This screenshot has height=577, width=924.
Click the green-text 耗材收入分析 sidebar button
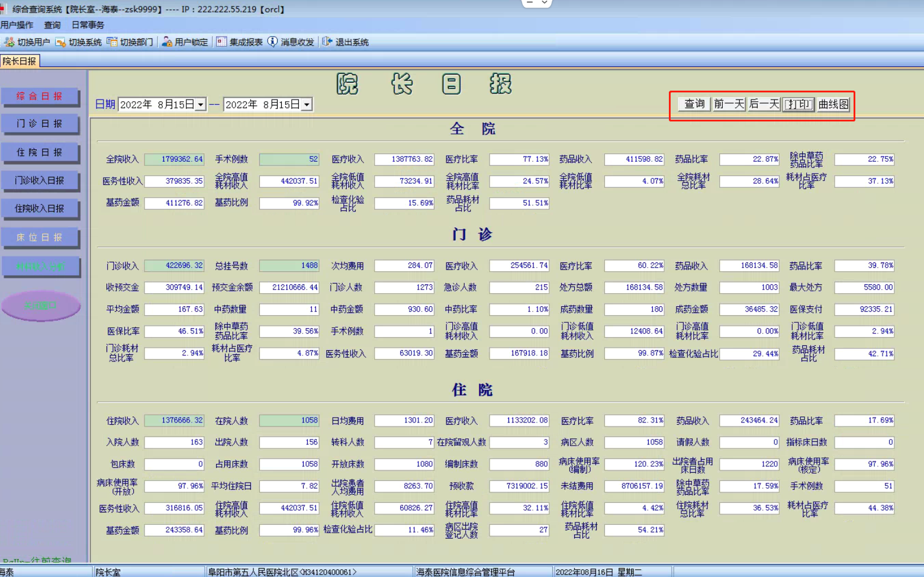pyautogui.click(x=40, y=266)
